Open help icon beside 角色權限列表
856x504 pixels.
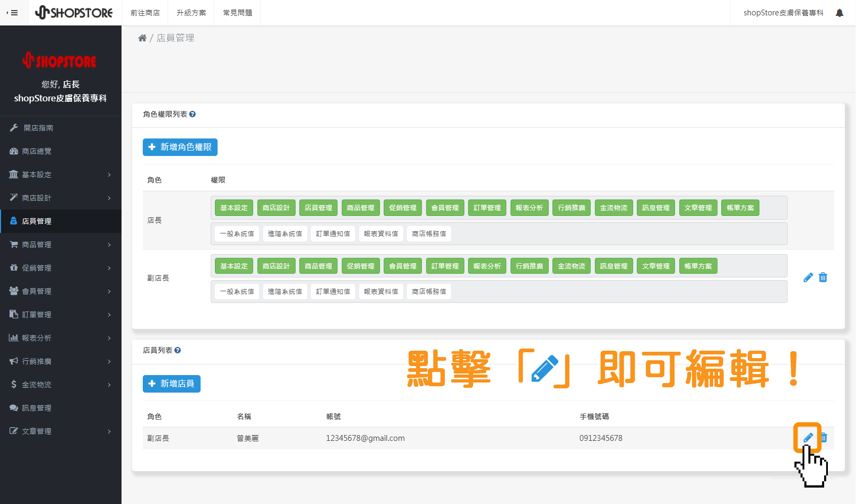click(x=193, y=114)
